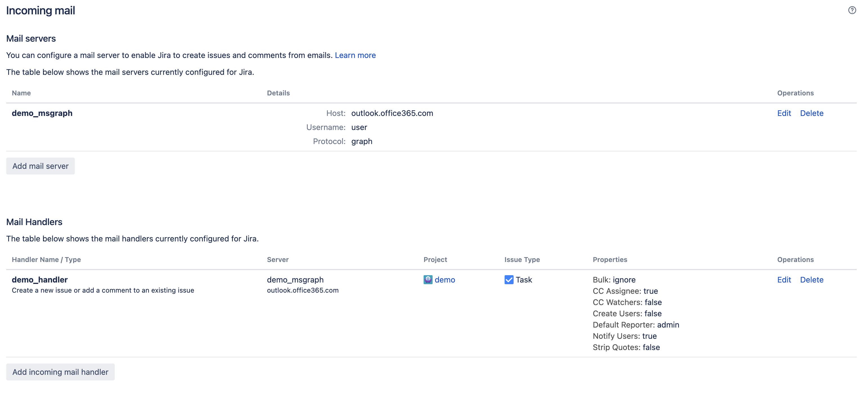This screenshot has width=868, height=408.
Task: Open the Learn more link
Action: (355, 55)
